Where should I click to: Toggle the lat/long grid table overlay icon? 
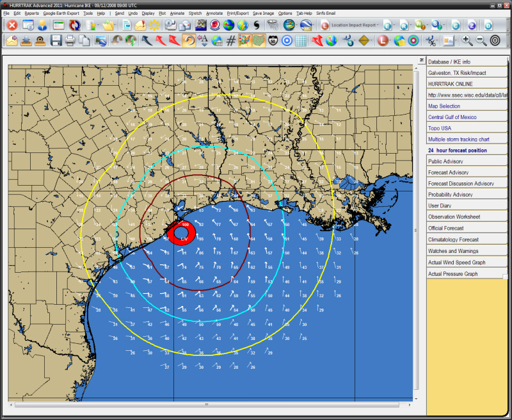pos(301,41)
